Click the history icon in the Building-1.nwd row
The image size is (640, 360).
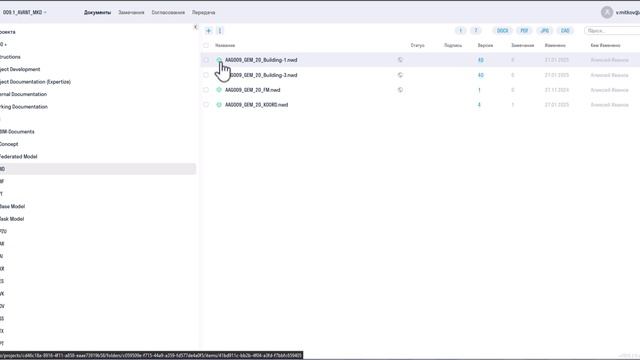[x=400, y=60]
